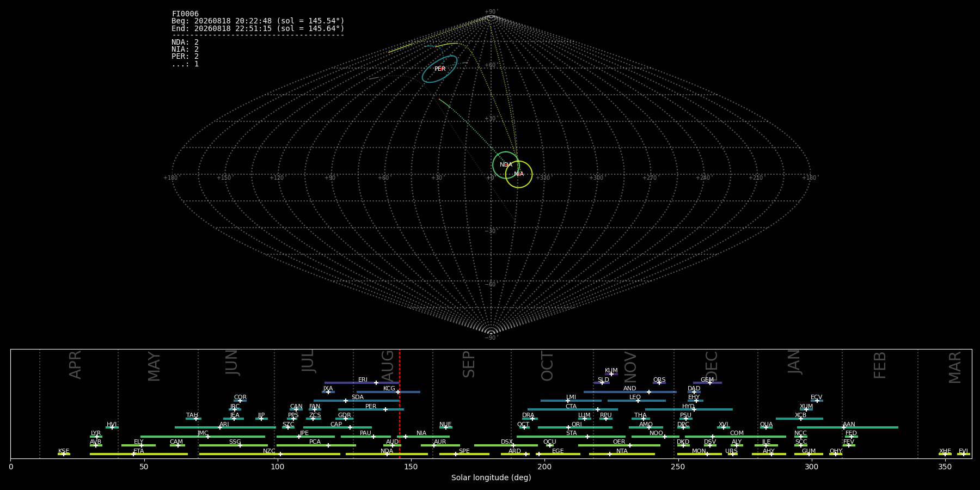Click the CTA shower label in the timeline

click(x=571, y=407)
